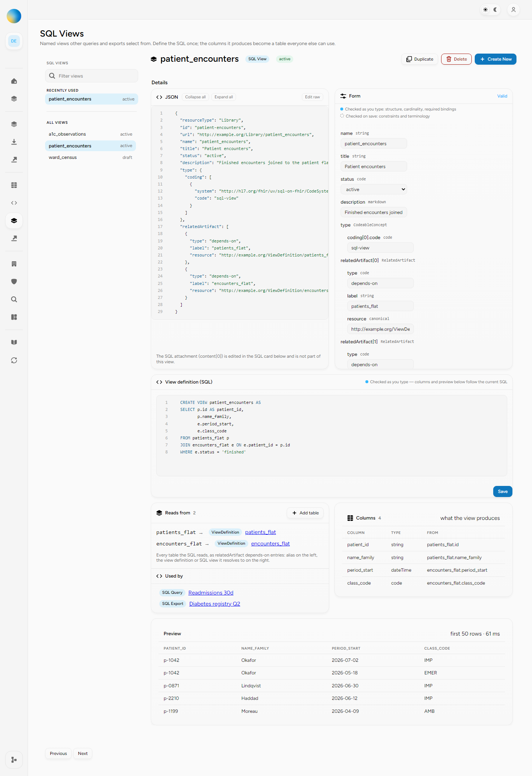This screenshot has width=532, height=776.
Task: Click the export icon below the highlighted layers icon
Action: pyautogui.click(x=14, y=238)
